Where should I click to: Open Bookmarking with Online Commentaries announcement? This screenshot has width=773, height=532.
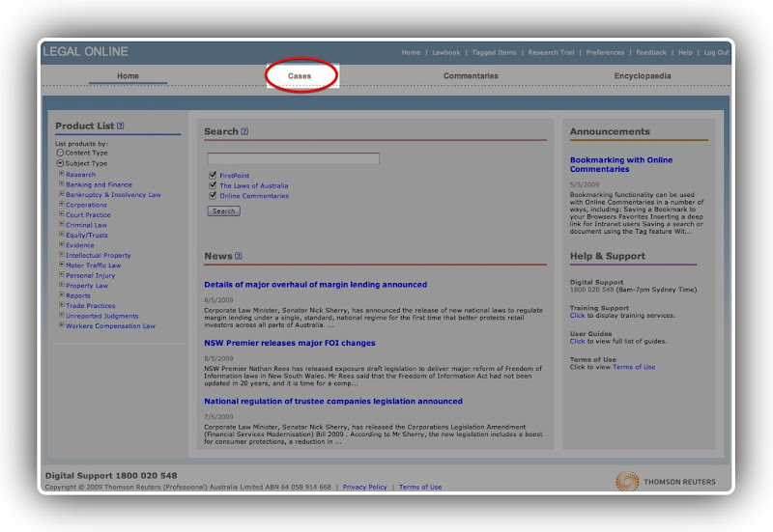(x=621, y=164)
